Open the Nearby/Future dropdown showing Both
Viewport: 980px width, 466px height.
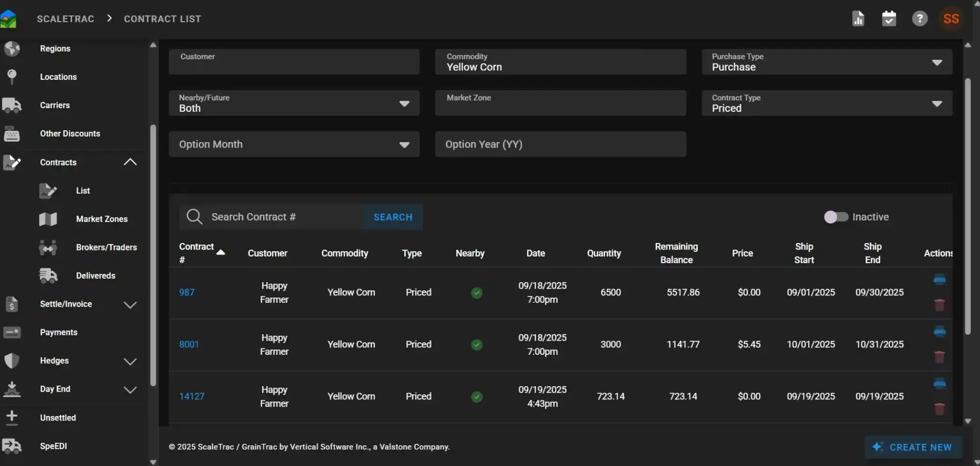(404, 103)
